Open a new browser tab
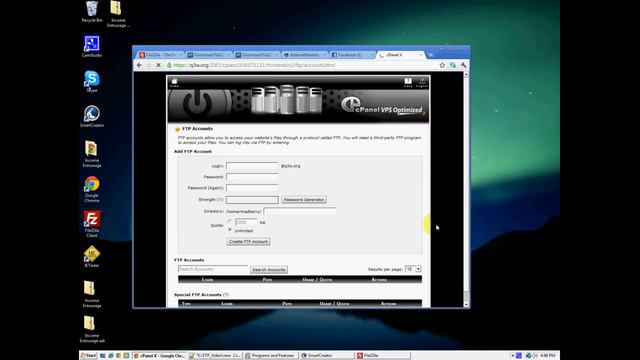Screen dimensions: 640x360 431,55
